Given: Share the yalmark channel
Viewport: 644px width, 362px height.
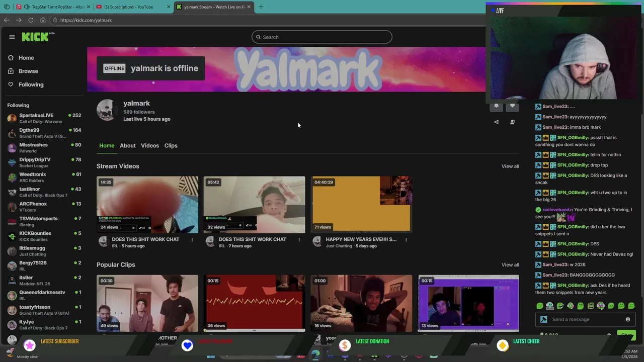Looking at the screenshot, I should click(496, 122).
